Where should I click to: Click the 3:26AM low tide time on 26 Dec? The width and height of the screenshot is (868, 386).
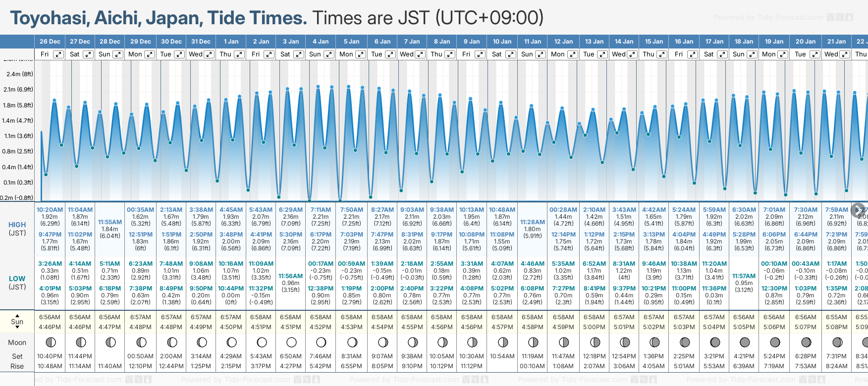pos(50,264)
